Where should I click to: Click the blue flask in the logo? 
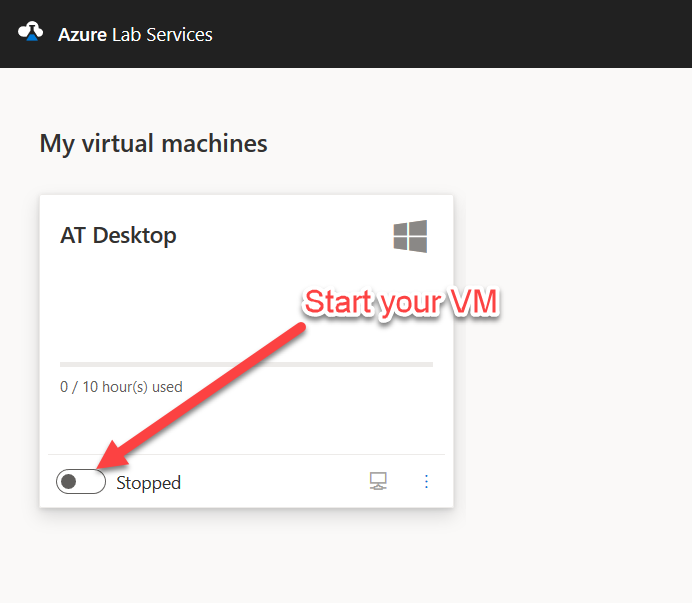(x=32, y=37)
